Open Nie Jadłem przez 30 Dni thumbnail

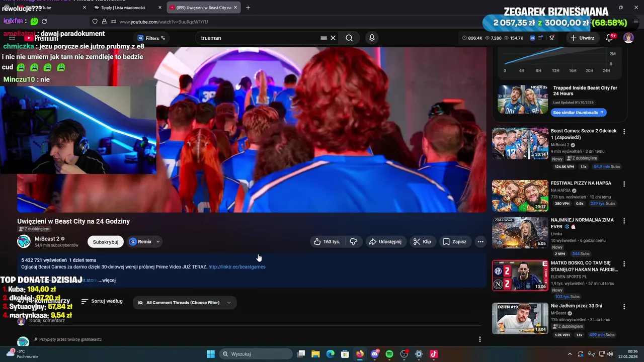[x=520, y=318]
